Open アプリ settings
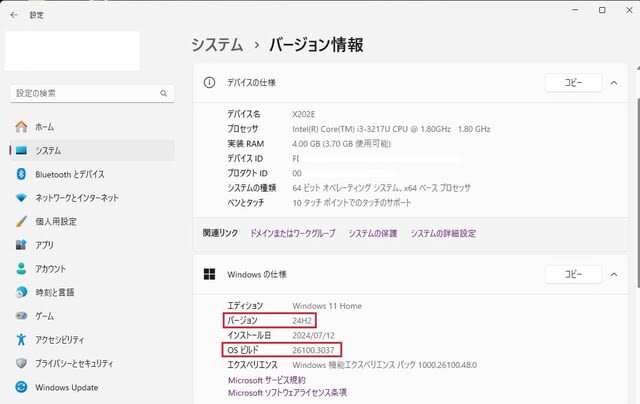This screenshot has height=404, width=640. (x=44, y=245)
